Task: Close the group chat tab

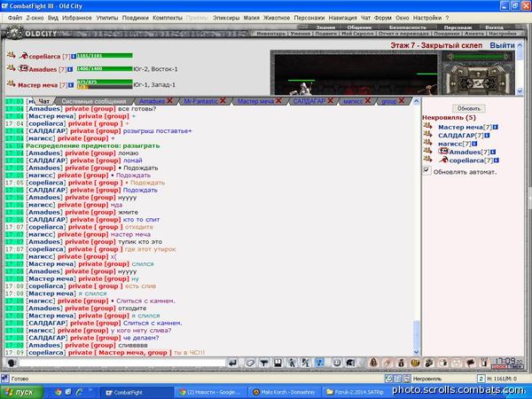Action: (402, 100)
